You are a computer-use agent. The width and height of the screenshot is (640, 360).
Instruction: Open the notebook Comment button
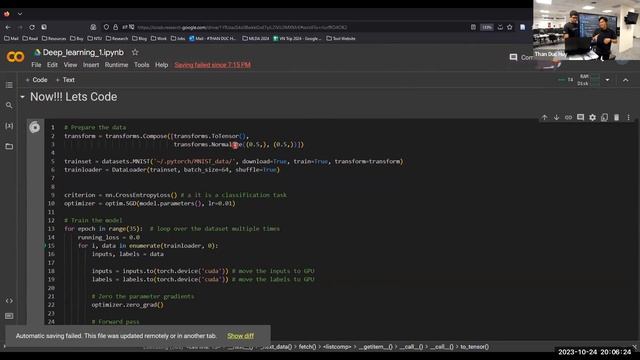coord(521,58)
